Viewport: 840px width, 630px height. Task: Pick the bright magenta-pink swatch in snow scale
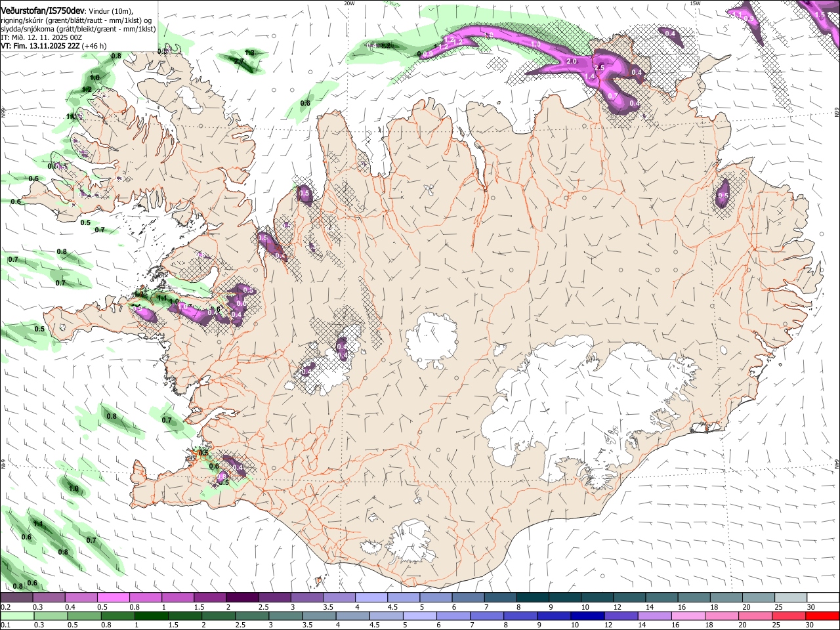coord(113,598)
